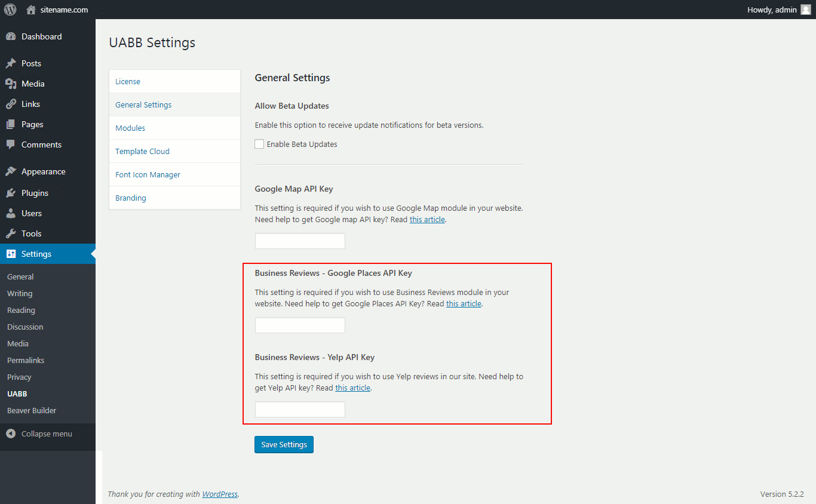Click the Posts pushpin icon
The width and height of the screenshot is (816, 504).
click(11, 63)
